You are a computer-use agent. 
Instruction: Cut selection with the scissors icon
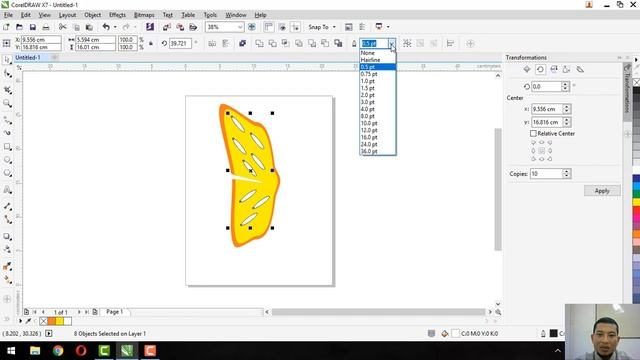coord(62,27)
